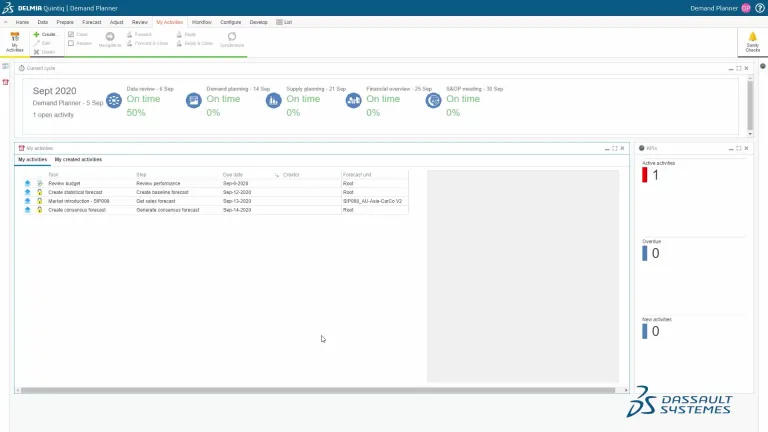Click the Edit pencil icon
Viewport: 768px width, 432px height.
coord(36,43)
